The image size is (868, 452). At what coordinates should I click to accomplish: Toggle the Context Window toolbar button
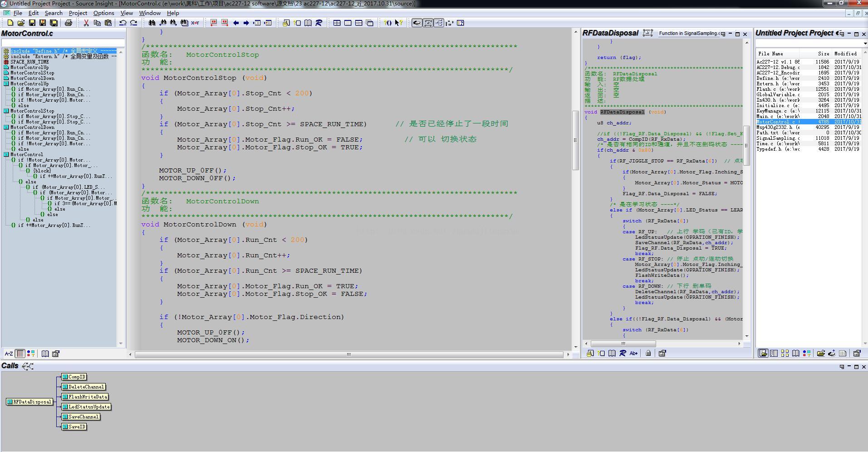[x=428, y=23]
